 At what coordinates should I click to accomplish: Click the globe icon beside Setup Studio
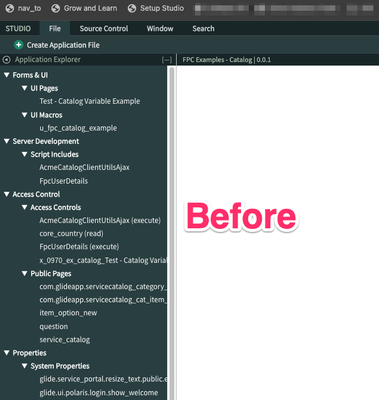(132, 8)
